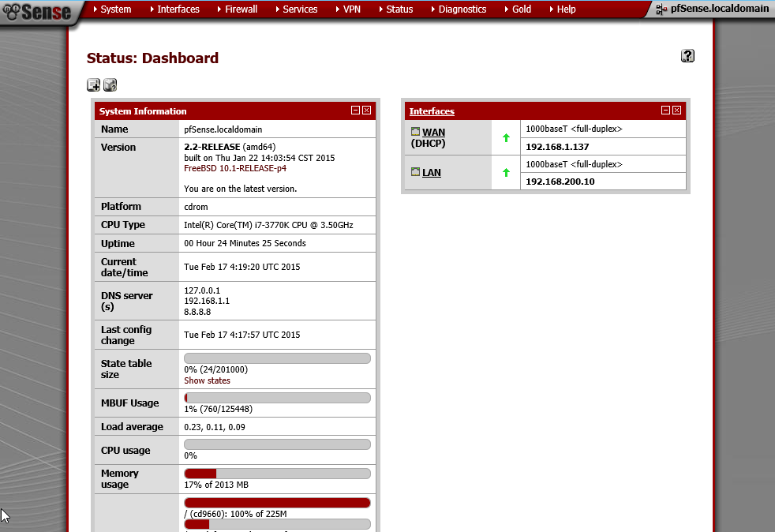Click the Platform cdrom value
Viewport: 775px width, 532px height.
(196, 207)
